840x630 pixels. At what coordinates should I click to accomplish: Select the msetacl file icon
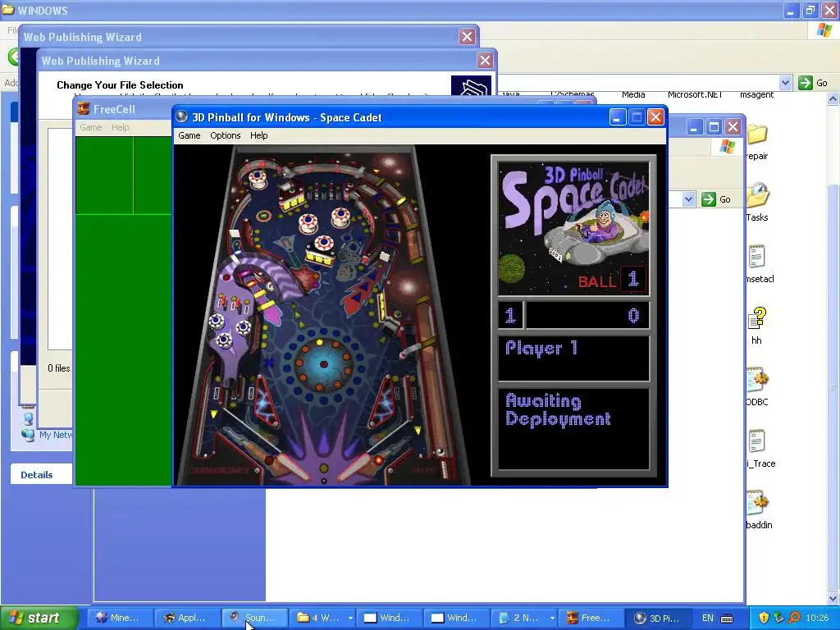tap(756, 257)
